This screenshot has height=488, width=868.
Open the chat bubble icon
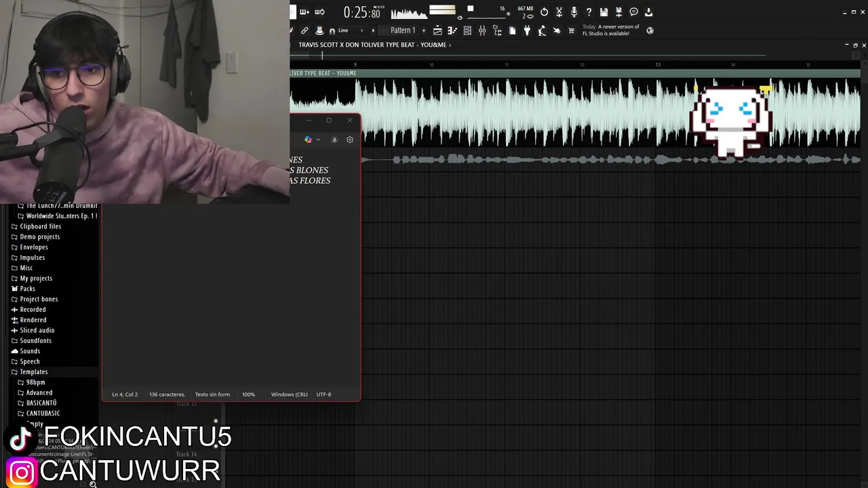click(633, 12)
